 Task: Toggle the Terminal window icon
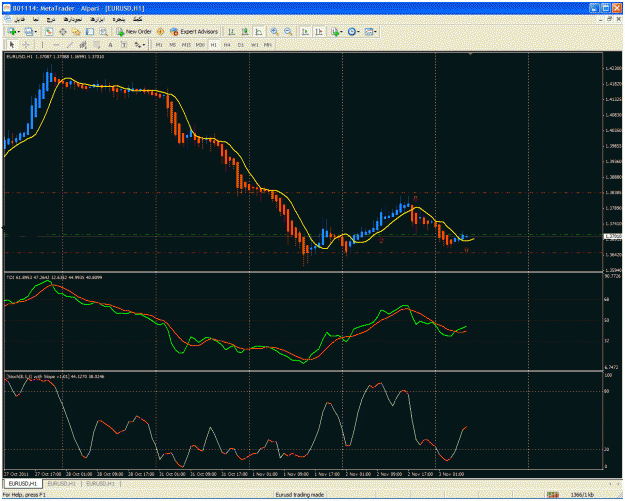click(x=90, y=31)
